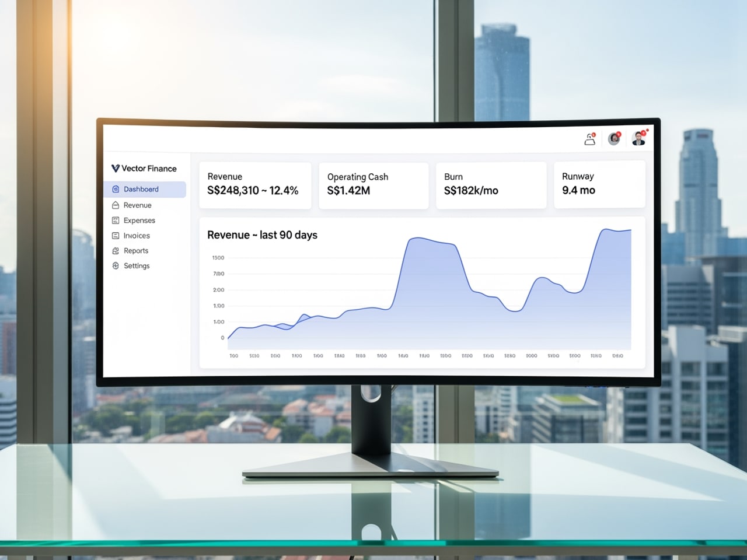Click the Vector Finance logo icon
This screenshot has width=747, height=560.
point(115,169)
